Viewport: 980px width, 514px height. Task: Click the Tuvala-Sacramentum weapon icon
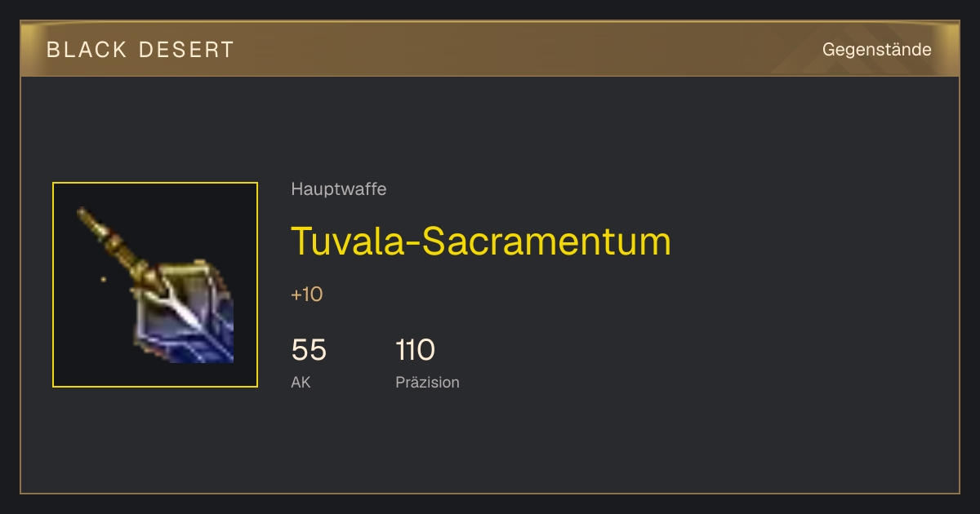click(155, 285)
